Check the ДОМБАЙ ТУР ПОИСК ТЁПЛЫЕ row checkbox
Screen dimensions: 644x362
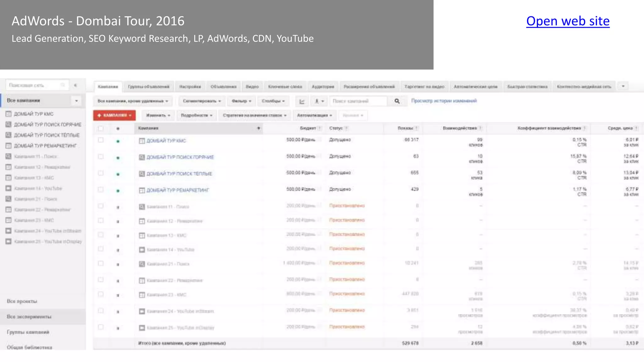click(x=101, y=173)
